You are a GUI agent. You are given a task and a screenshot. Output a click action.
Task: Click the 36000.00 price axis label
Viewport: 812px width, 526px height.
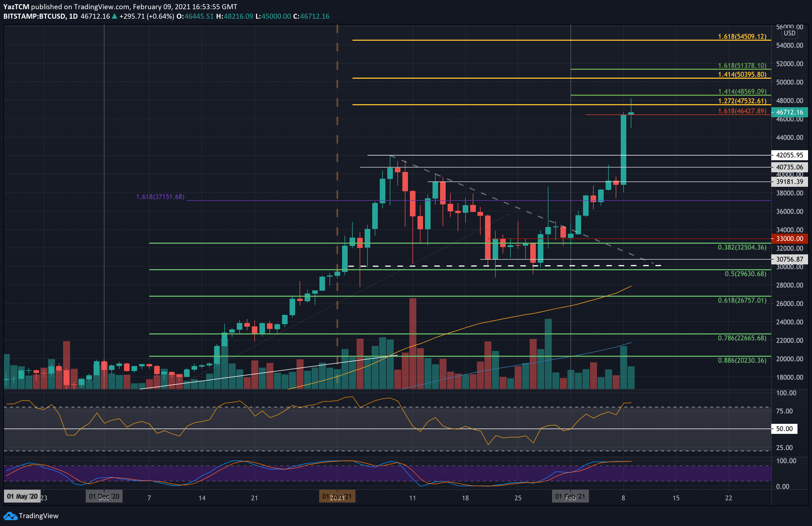point(789,211)
